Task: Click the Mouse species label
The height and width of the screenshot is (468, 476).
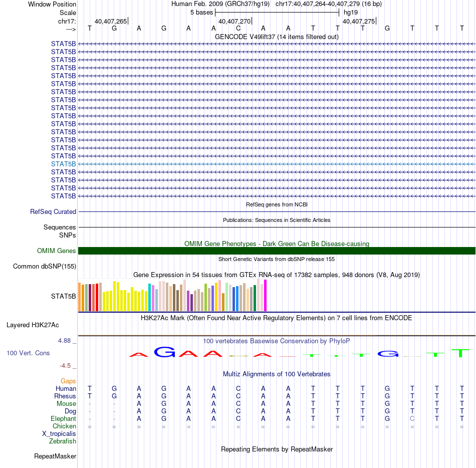Action: 66,404
